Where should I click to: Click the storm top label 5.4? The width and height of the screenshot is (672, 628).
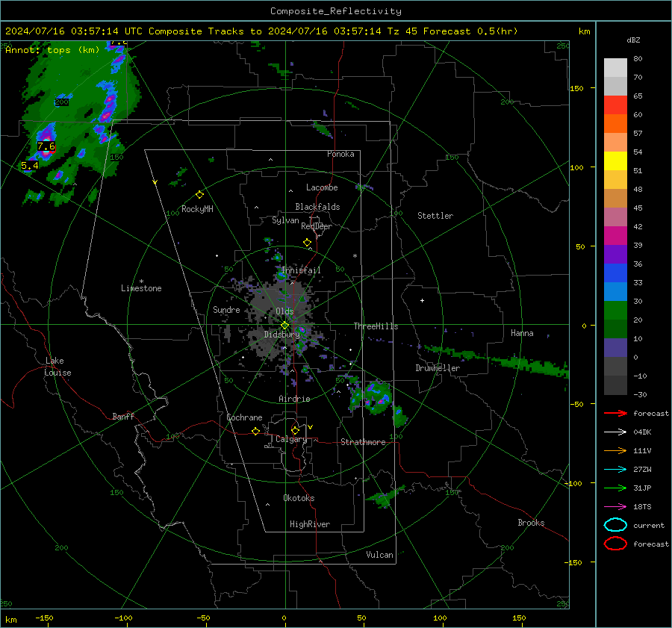(x=30, y=166)
